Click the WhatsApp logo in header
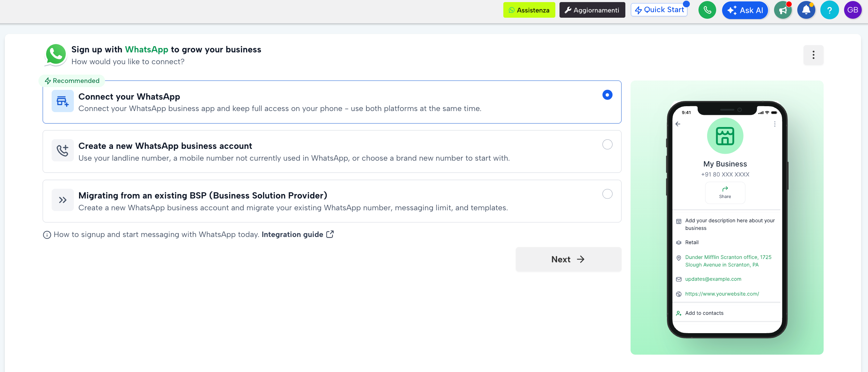868x372 pixels. click(x=55, y=55)
